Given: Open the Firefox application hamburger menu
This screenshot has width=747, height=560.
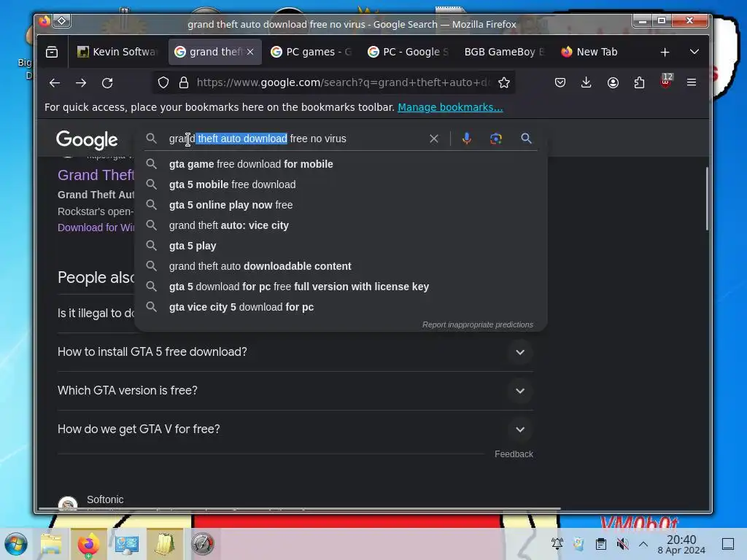Looking at the screenshot, I should (692, 83).
